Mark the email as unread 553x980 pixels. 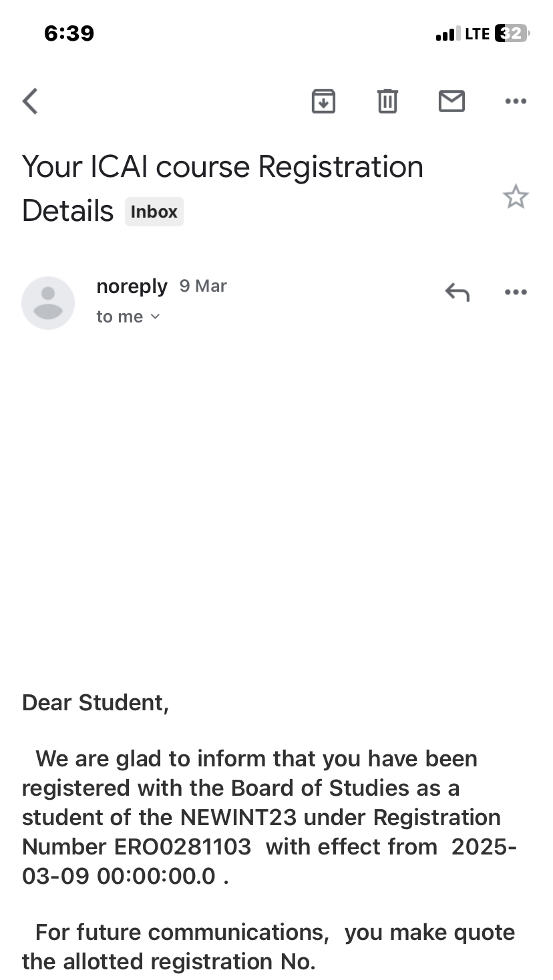click(451, 101)
